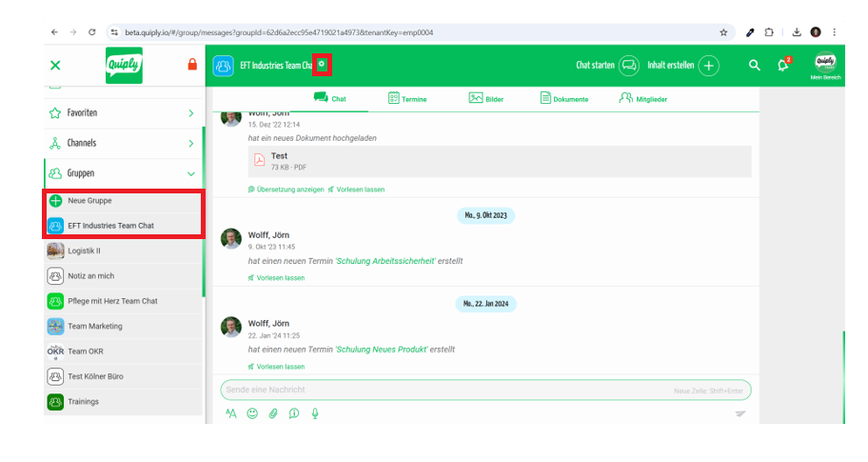Reload the browser page
This screenshot has height=462, width=868.
pyautogui.click(x=92, y=32)
